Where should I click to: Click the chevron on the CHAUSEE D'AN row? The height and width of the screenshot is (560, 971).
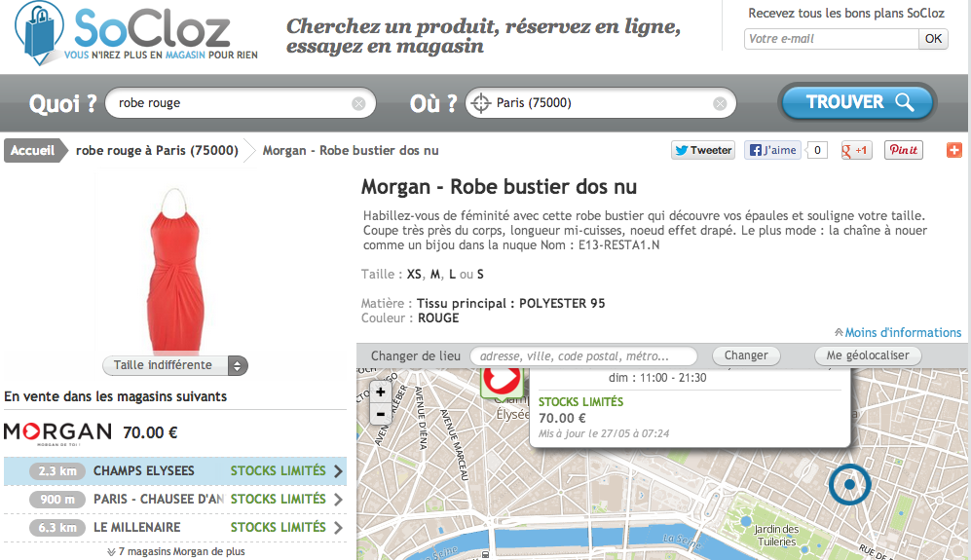pyautogui.click(x=338, y=500)
